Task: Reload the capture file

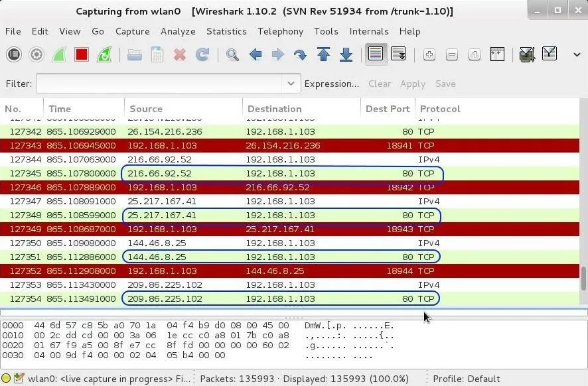Action: tap(202, 54)
